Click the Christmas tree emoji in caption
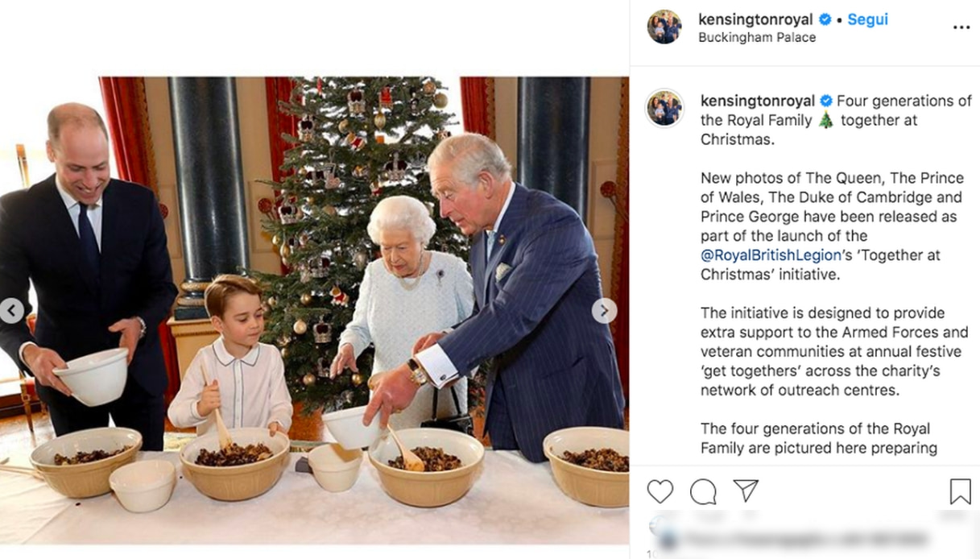Screen dimensions: 980x559 [825, 121]
